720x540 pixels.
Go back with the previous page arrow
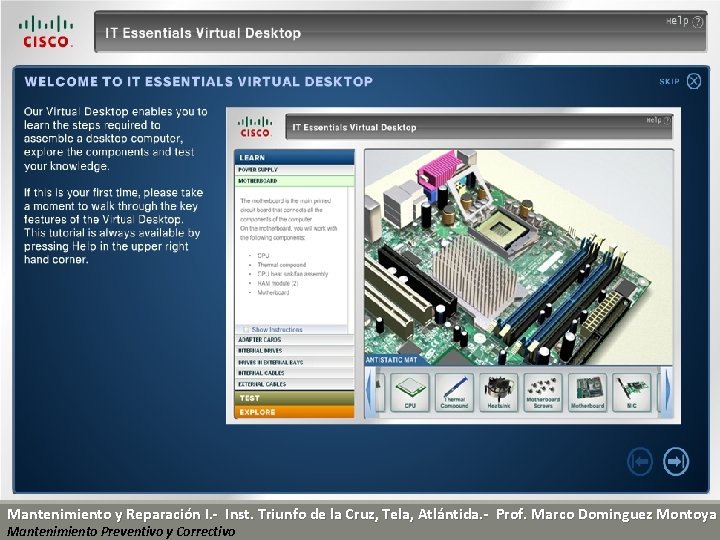(640, 461)
